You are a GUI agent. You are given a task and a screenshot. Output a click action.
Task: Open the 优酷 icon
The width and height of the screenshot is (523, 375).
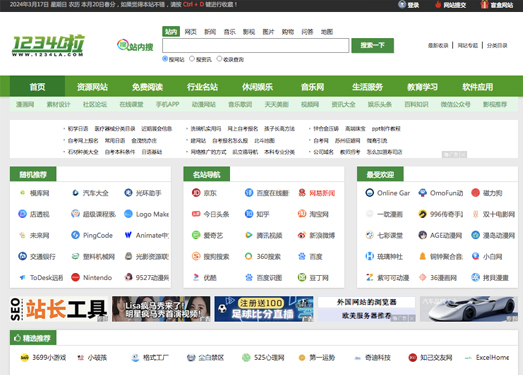tap(196, 277)
